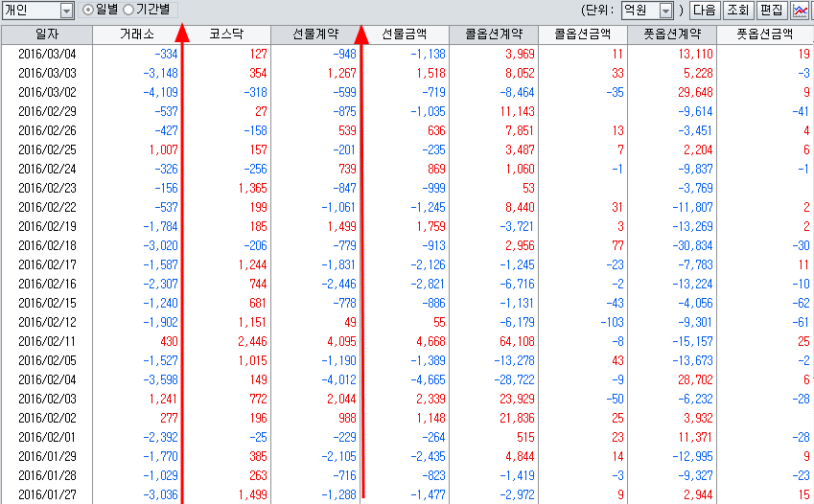Select the 콜옵션계약 column header
Image resolution: width=814 pixels, height=504 pixels.
click(x=493, y=34)
